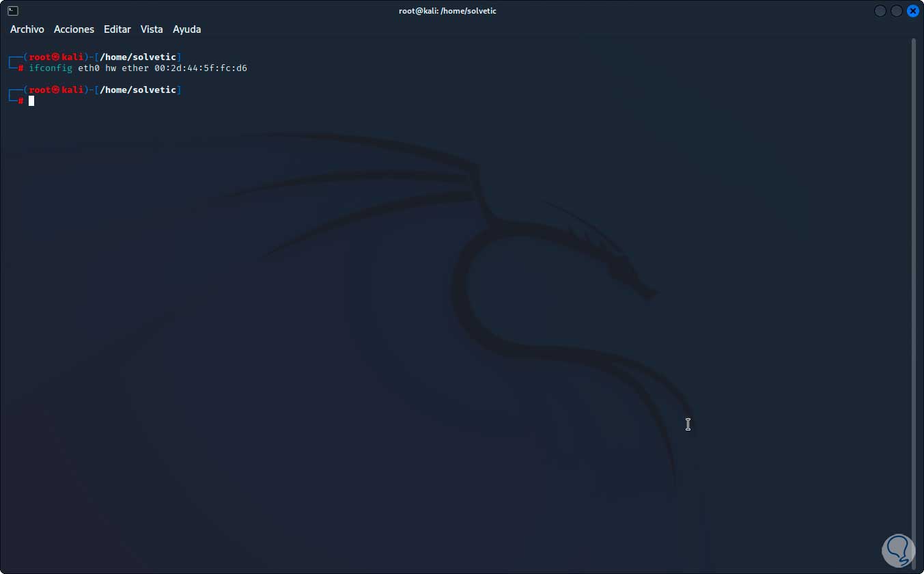This screenshot has height=574, width=924.
Task: Place the cursor at the empty command prompt
Action: [x=31, y=101]
